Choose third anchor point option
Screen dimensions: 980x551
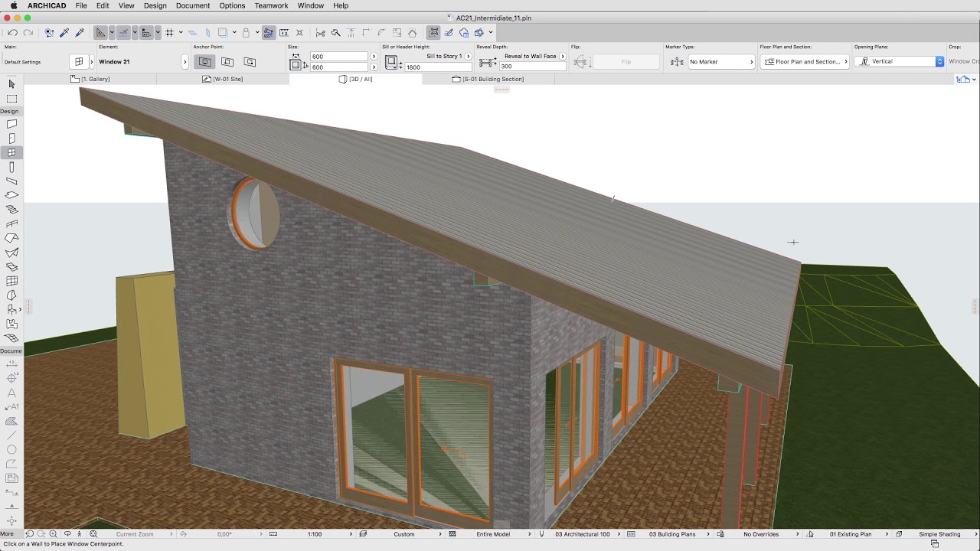tap(249, 61)
